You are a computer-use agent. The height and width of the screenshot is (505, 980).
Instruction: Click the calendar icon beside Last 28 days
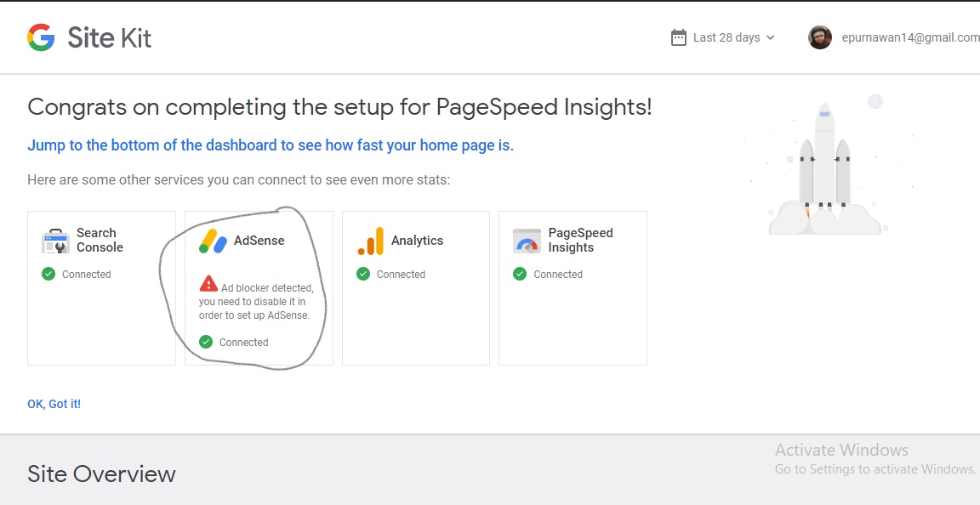pos(678,37)
